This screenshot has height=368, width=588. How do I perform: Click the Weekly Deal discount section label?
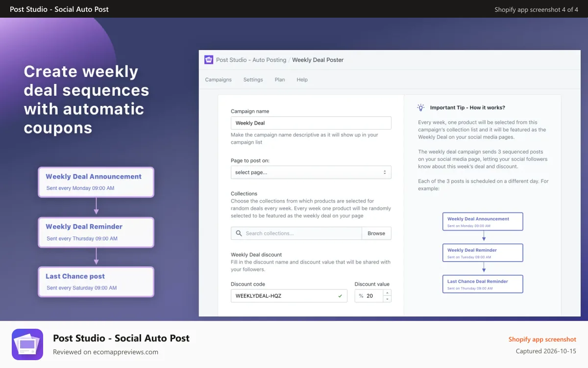pos(256,255)
